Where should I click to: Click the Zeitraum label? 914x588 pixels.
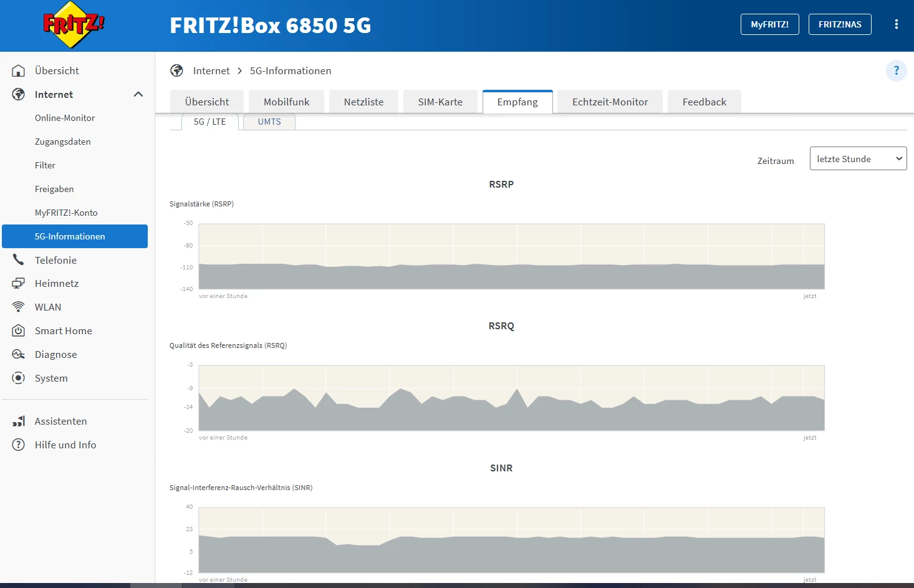pyautogui.click(x=776, y=161)
